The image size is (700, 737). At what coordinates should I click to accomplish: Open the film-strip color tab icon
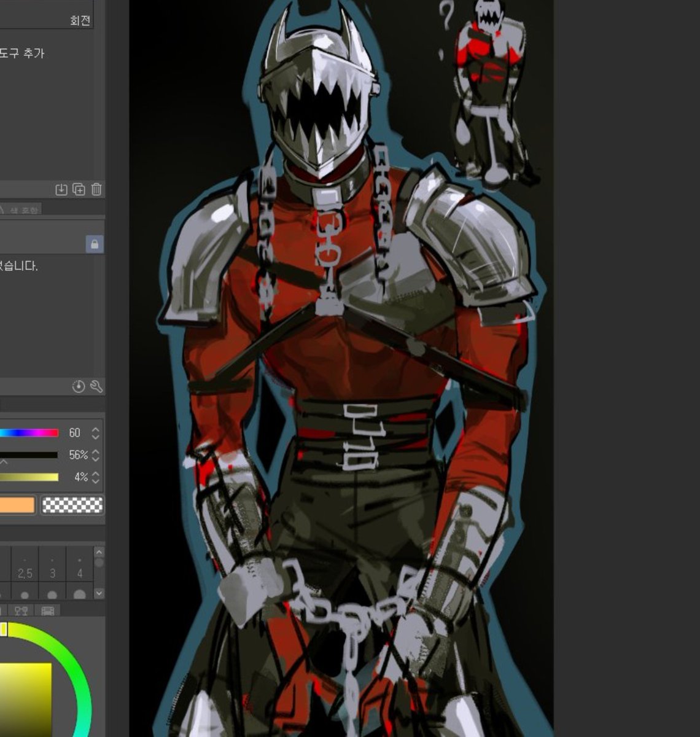coord(48,610)
